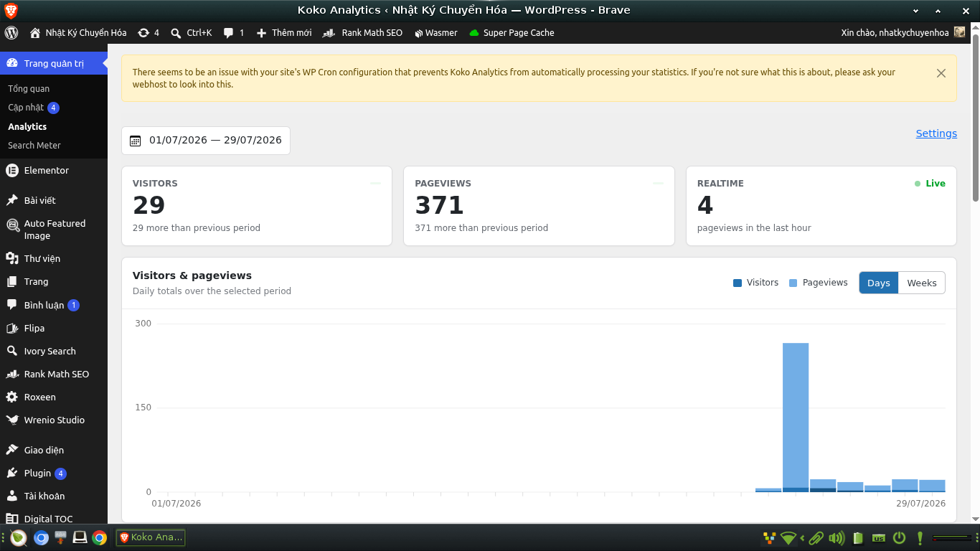Screen dimensions: 980x551
Task: Click the Auto Featured Image sidebar icon
Action: (x=12, y=225)
